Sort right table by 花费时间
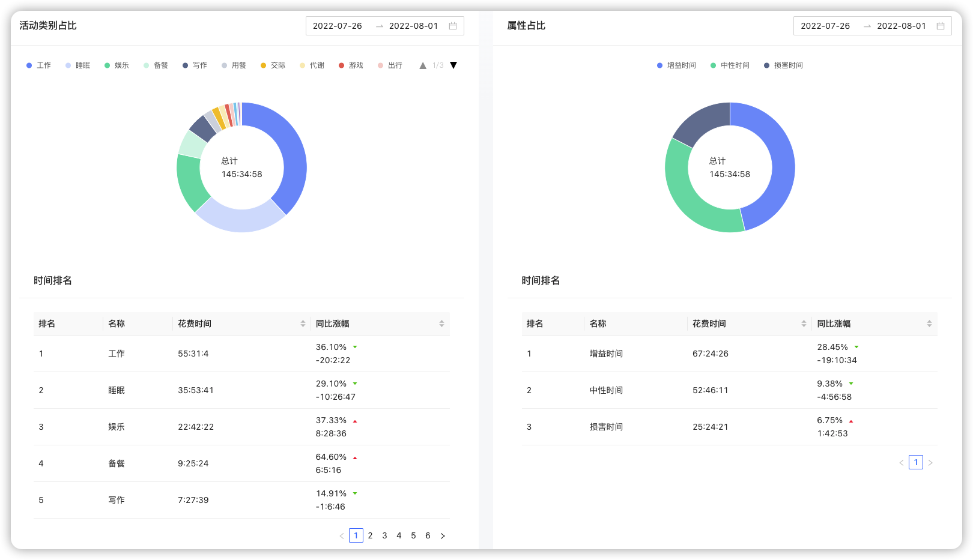The height and width of the screenshot is (560, 973). [x=804, y=324]
